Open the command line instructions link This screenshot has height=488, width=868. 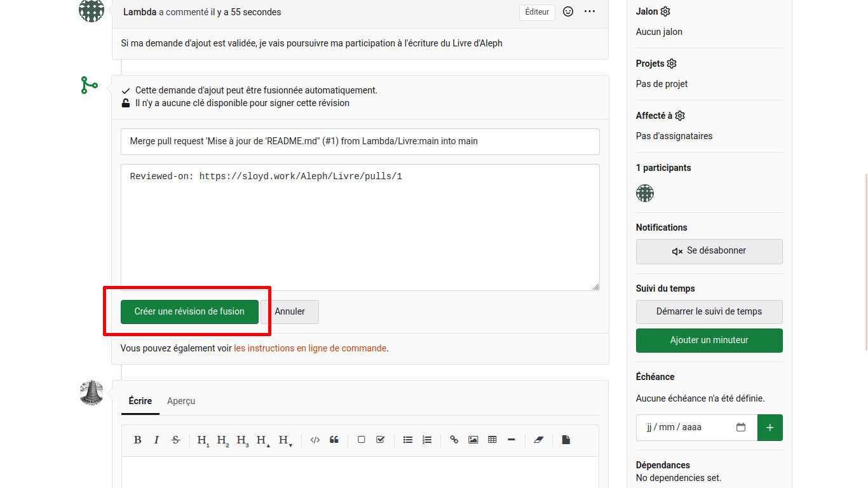point(310,348)
